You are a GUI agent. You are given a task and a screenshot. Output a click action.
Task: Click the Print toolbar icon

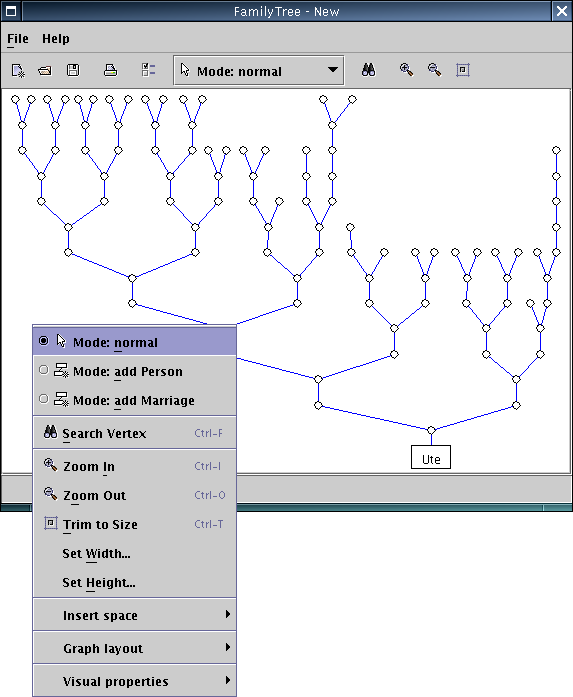pyautogui.click(x=110, y=70)
